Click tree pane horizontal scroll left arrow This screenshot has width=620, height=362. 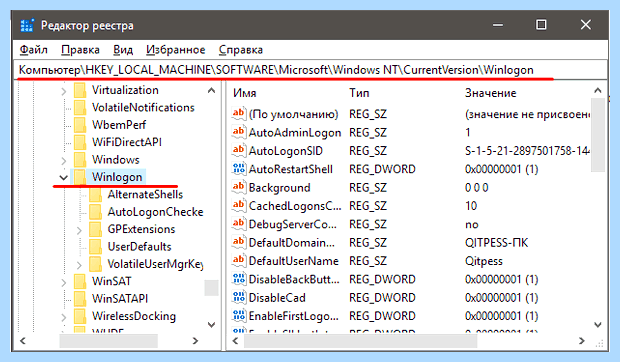click(23, 341)
